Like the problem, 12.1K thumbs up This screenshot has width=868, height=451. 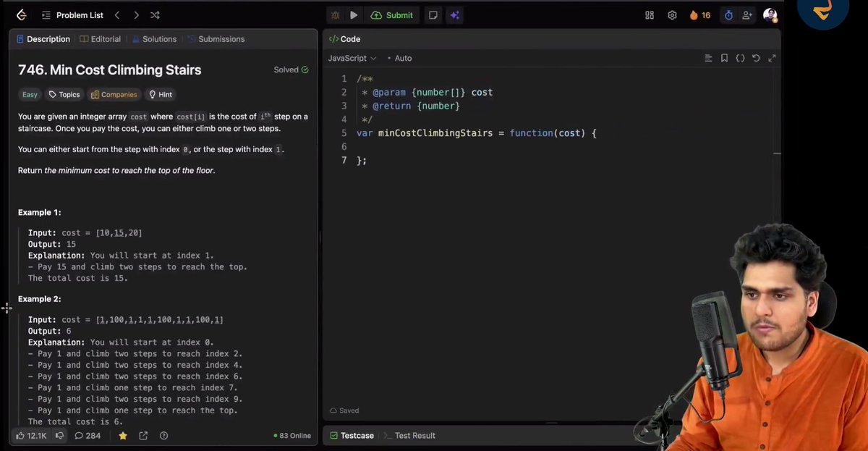(31, 436)
